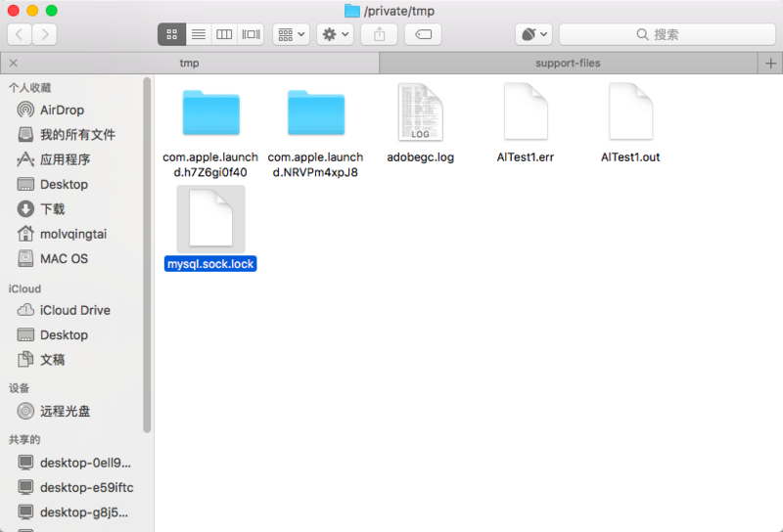Screen dimensions: 783x532
Task: Click the Share toolbar button
Action: click(379, 34)
